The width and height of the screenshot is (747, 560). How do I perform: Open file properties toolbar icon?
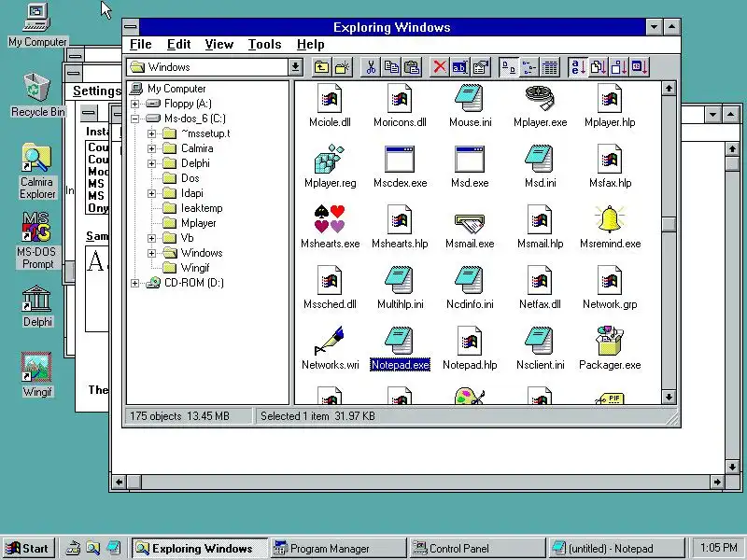(x=481, y=67)
